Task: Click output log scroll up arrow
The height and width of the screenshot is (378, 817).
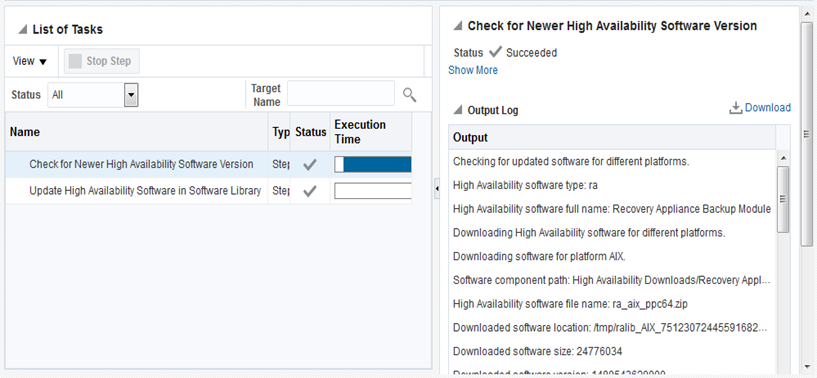Action: [x=783, y=157]
